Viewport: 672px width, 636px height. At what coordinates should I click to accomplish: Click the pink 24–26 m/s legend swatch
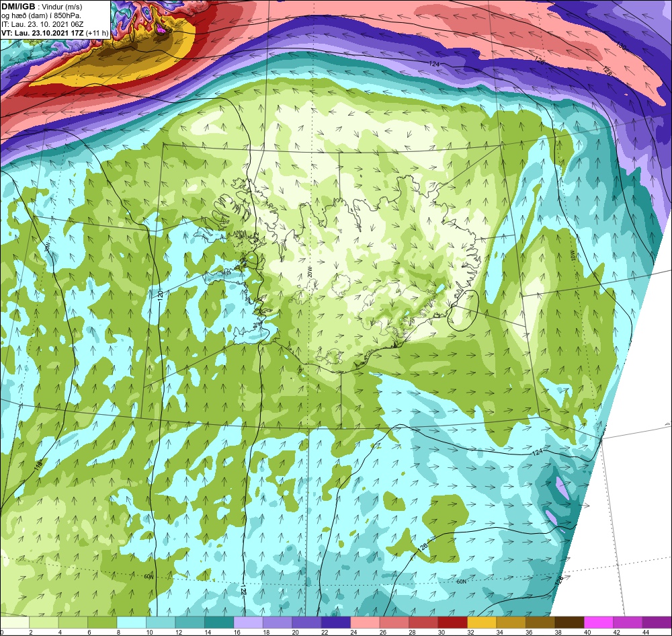[x=365, y=623]
